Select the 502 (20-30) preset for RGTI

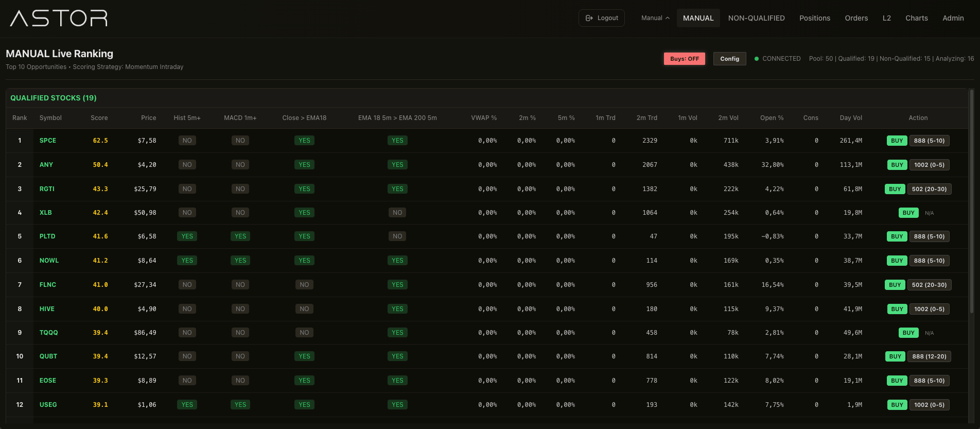point(929,189)
